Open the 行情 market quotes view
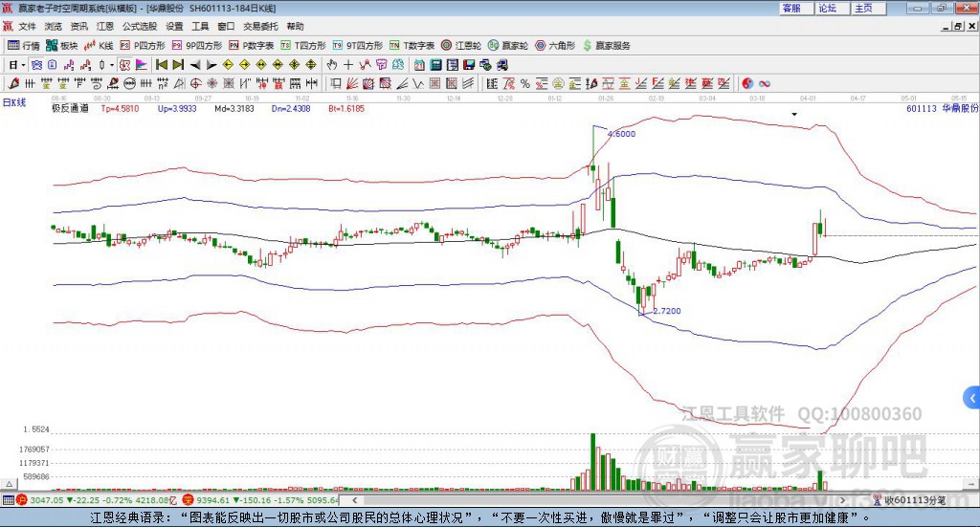 (x=23, y=46)
